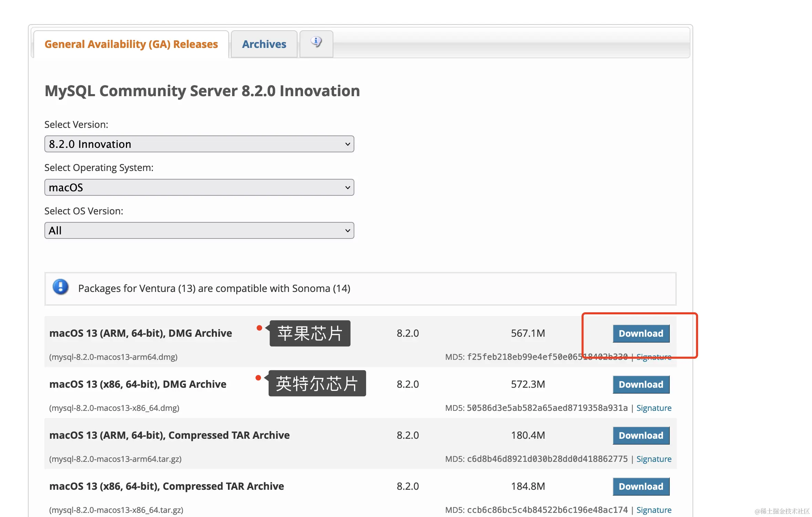
Task: Download x86 Compressed TAR Archive
Action: (641, 486)
